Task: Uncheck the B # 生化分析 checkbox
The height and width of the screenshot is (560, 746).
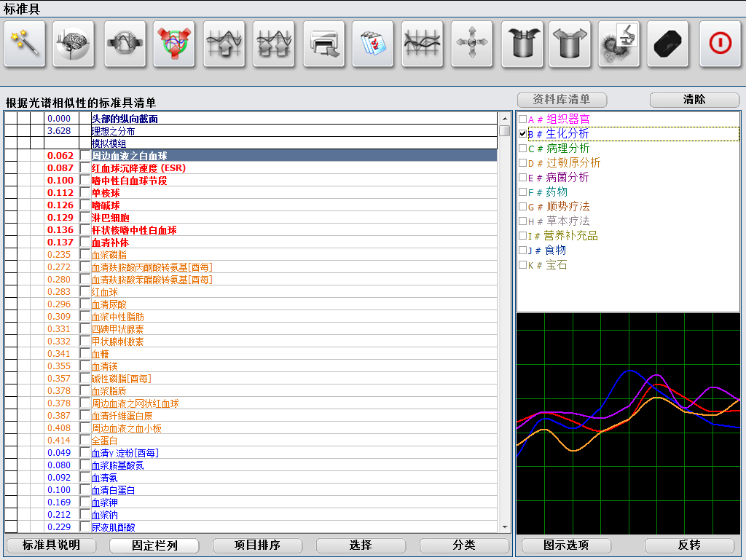Action: [522, 134]
